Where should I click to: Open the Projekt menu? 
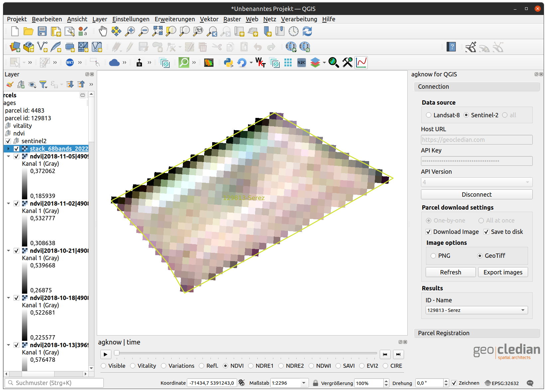click(17, 19)
